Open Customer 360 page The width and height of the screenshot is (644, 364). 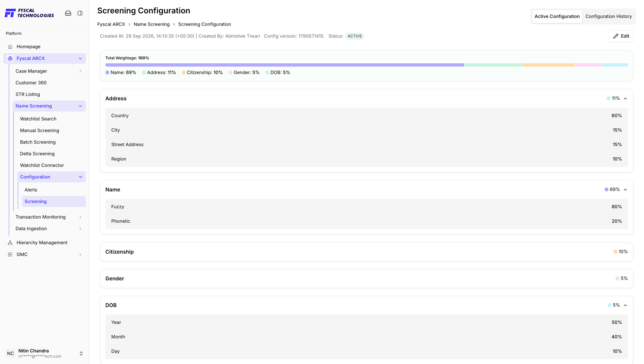pyautogui.click(x=31, y=83)
